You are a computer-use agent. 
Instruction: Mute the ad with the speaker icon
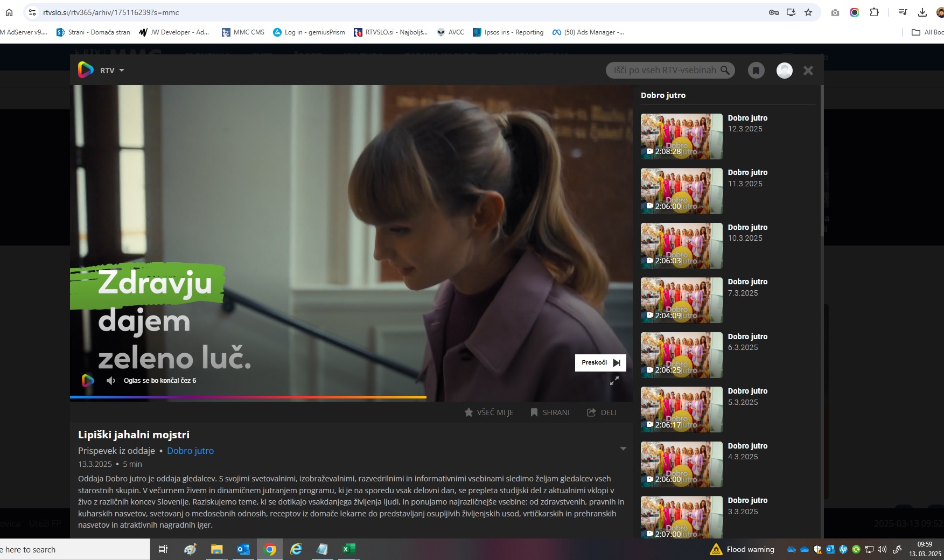[x=111, y=381]
